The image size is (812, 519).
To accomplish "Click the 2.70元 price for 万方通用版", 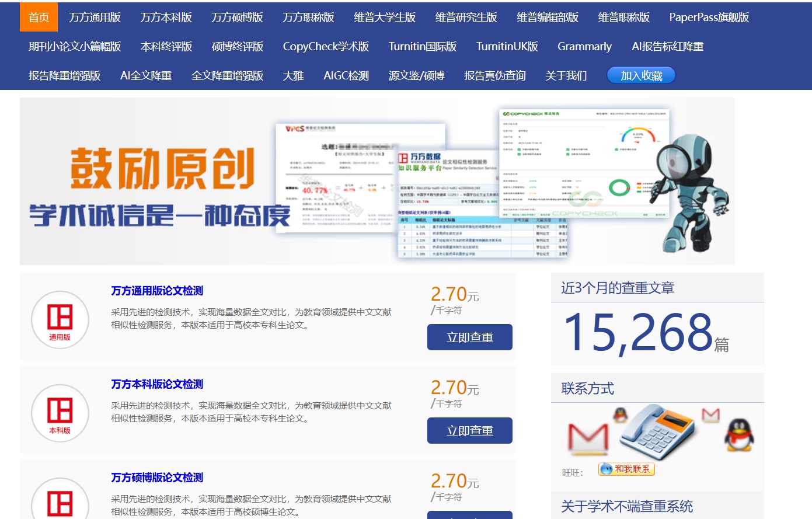I will [x=455, y=294].
